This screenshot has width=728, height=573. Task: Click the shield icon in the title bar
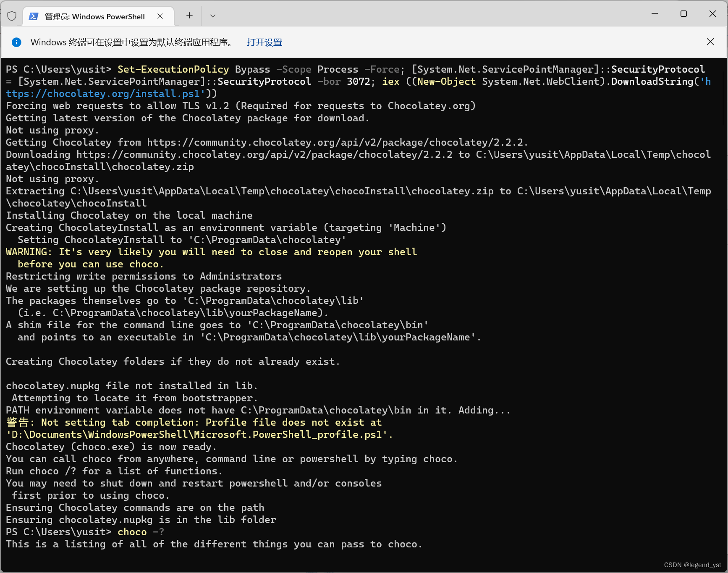point(12,16)
